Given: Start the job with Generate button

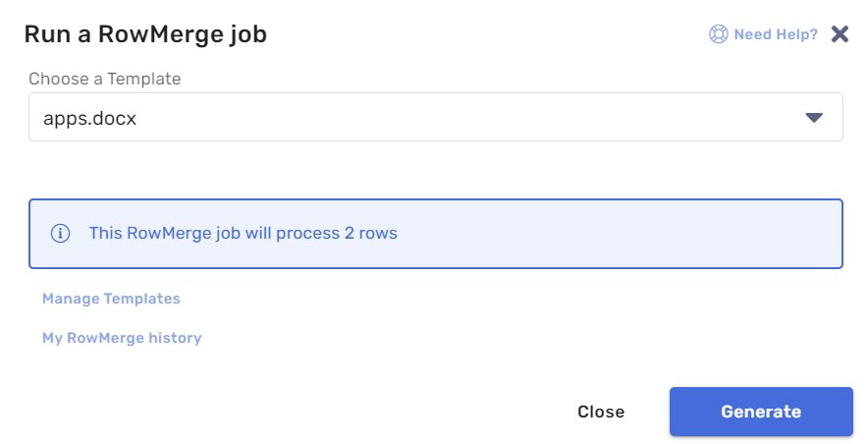Looking at the screenshot, I should pos(761,412).
